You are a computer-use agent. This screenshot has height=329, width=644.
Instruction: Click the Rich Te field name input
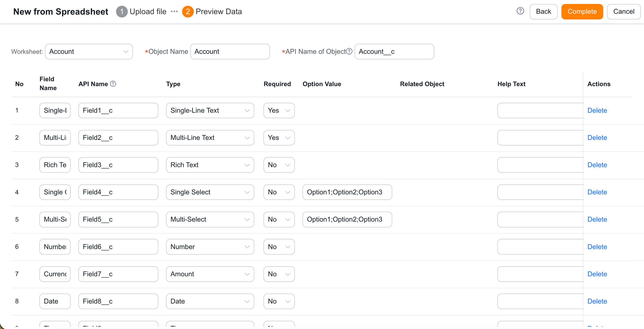coord(55,165)
